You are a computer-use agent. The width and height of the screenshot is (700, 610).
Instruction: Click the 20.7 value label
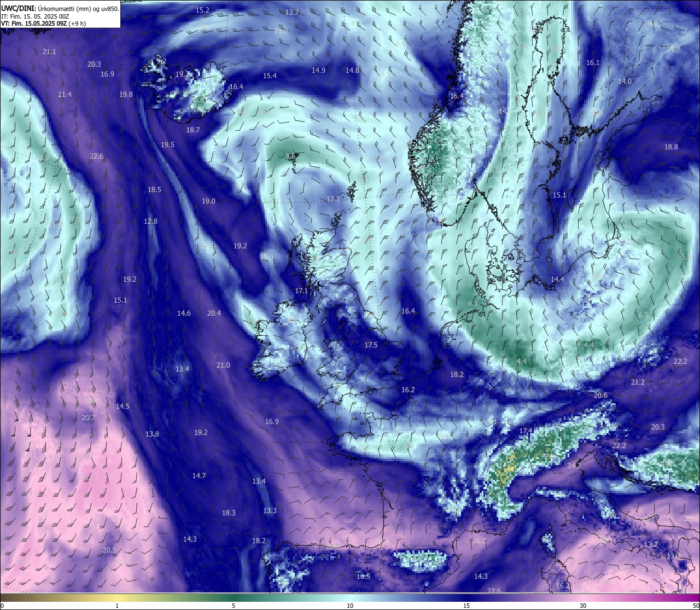[x=88, y=417]
